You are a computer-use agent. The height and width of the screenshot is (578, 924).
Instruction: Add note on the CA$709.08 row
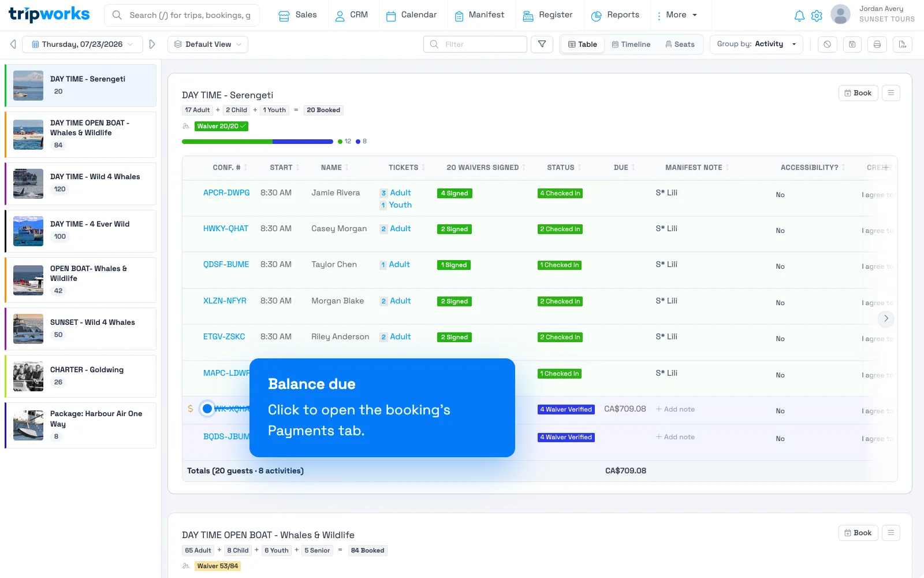675,409
